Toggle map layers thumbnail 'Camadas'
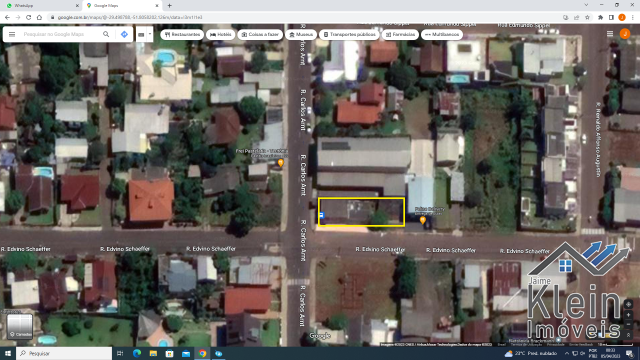Screen dimensions: 640x360 click(20, 326)
